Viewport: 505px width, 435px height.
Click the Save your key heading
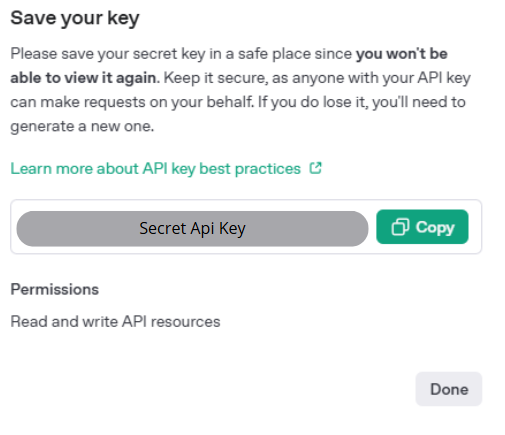[x=75, y=18]
